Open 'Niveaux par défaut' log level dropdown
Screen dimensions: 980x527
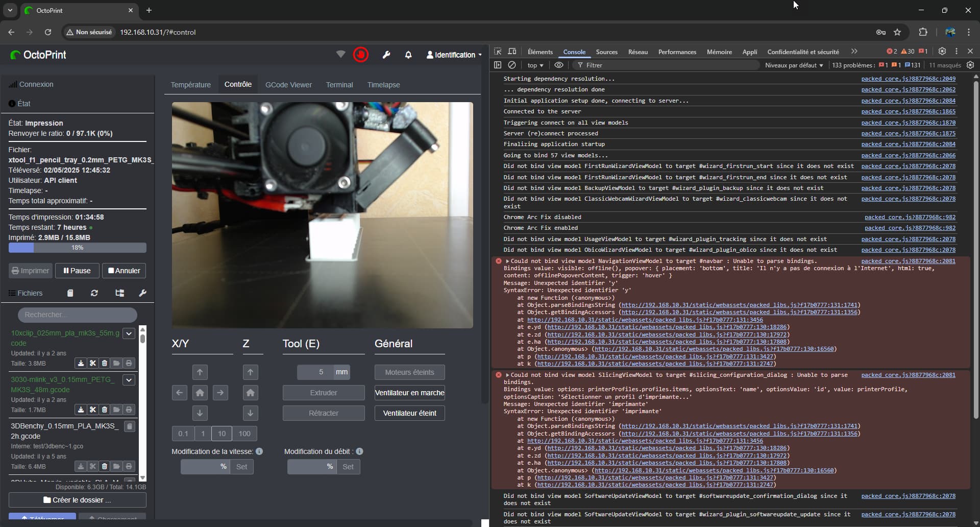point(794,65)
